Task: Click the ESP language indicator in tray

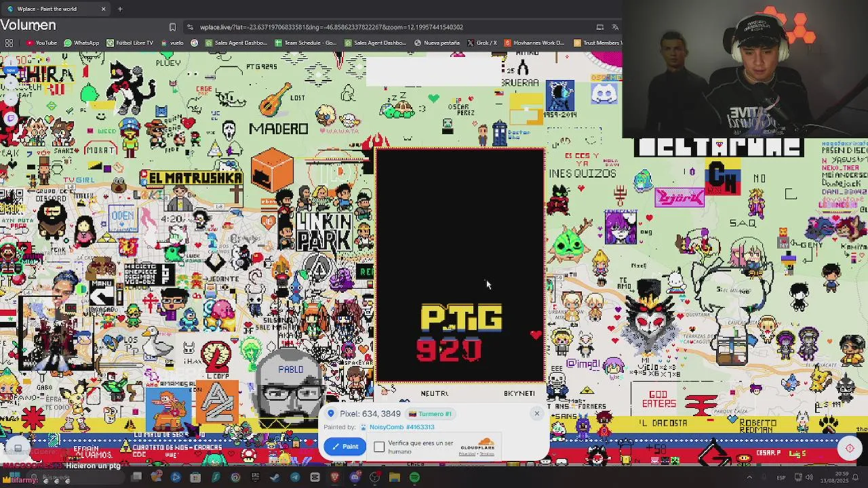Action: [x=781, y=478]
